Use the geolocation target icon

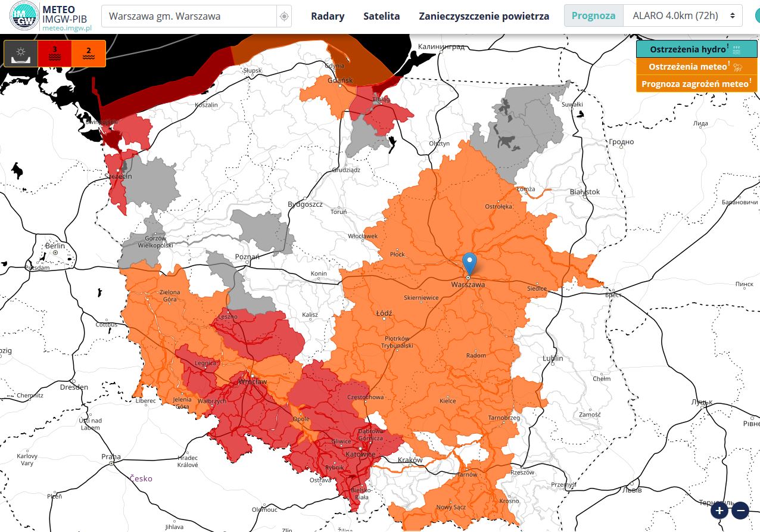pyautogui.click(x=285, y=16)
